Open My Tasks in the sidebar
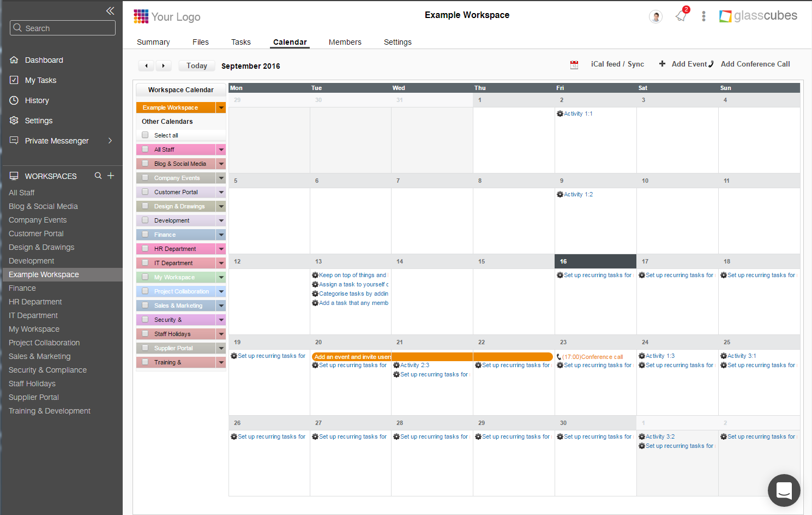Screen dimensions: 812x515 [x=40, y=80]
